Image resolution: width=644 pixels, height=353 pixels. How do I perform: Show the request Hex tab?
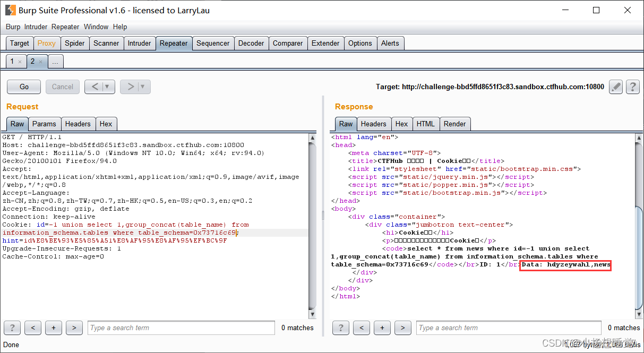click(x=106, y=124)
